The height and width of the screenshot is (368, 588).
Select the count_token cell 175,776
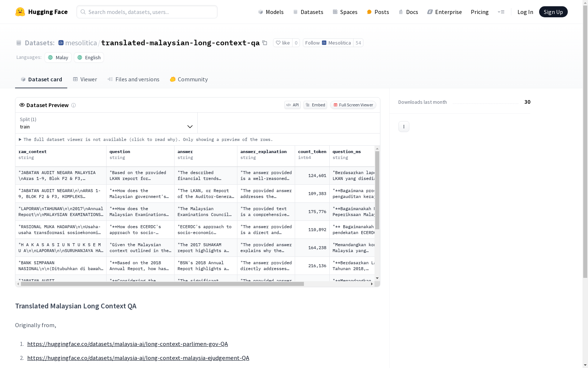(312, 212)
